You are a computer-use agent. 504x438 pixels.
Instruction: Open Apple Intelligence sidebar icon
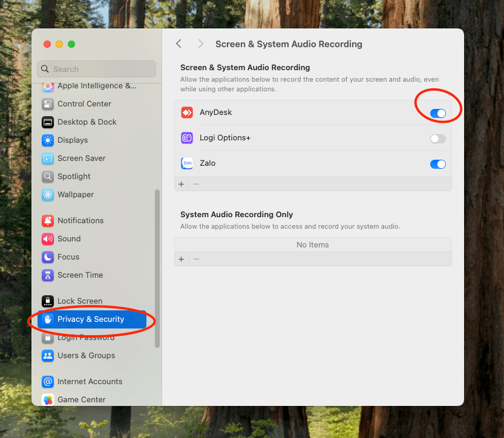coord(48,86)
